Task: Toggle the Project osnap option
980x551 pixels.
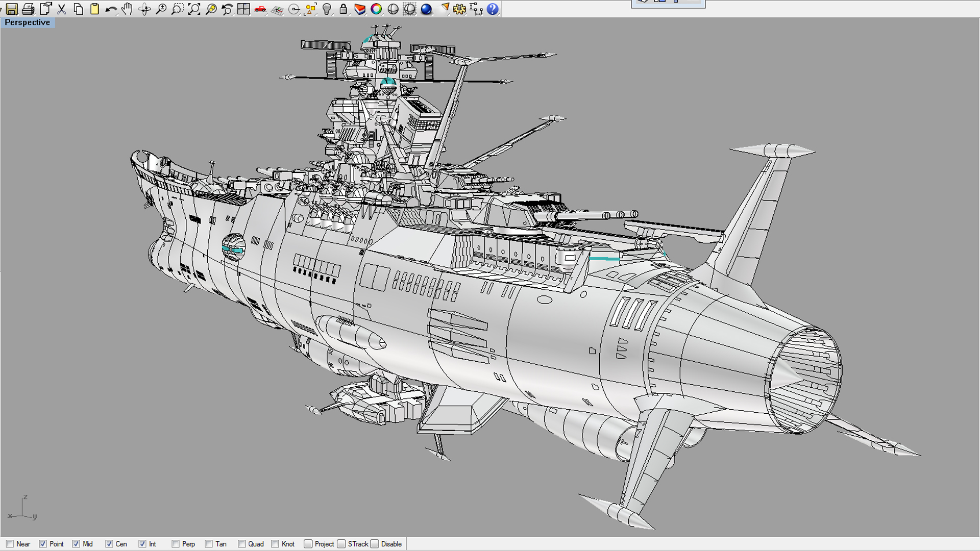Action: click(308, 544)
